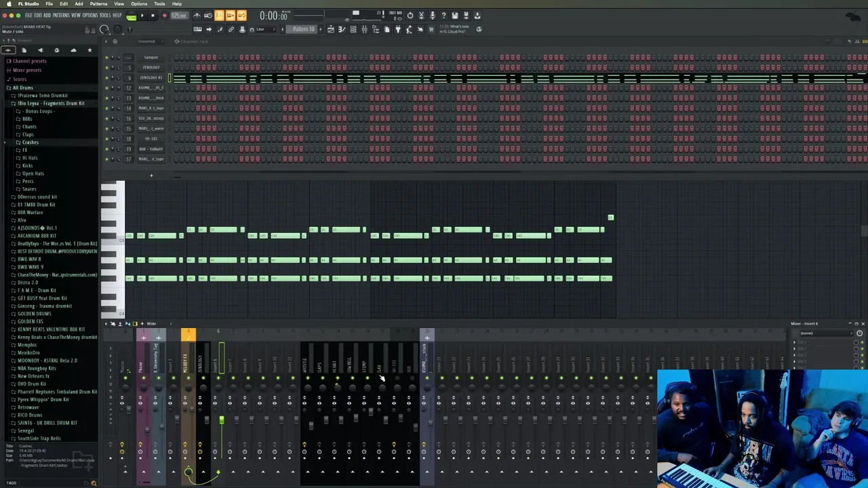The height and width of the screenshot is (488, 868).
Task: Click the Sampler channel button
Action: pyautogui.click(x=151, y=58)
